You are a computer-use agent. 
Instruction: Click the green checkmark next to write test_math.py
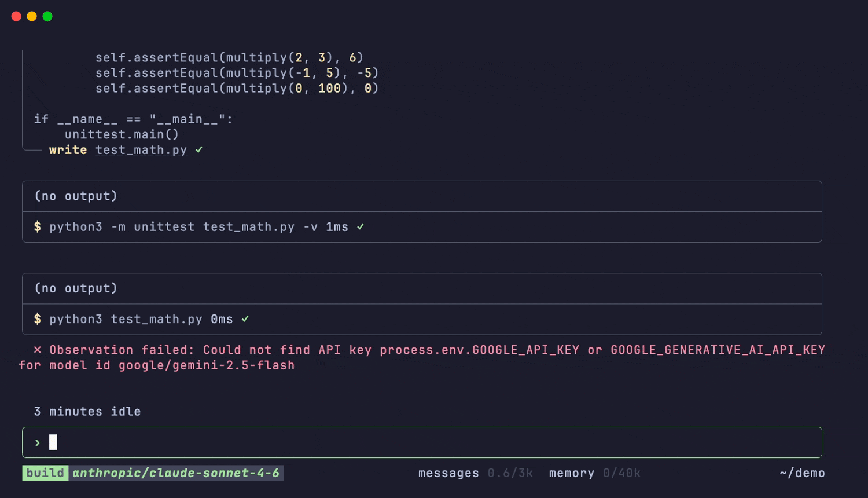[x=199, y=150]
